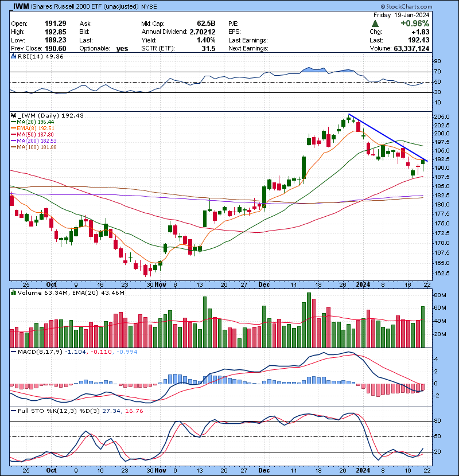The image size is (459, 476).
Task: Click the P/E label
Action: coord(234,24)
